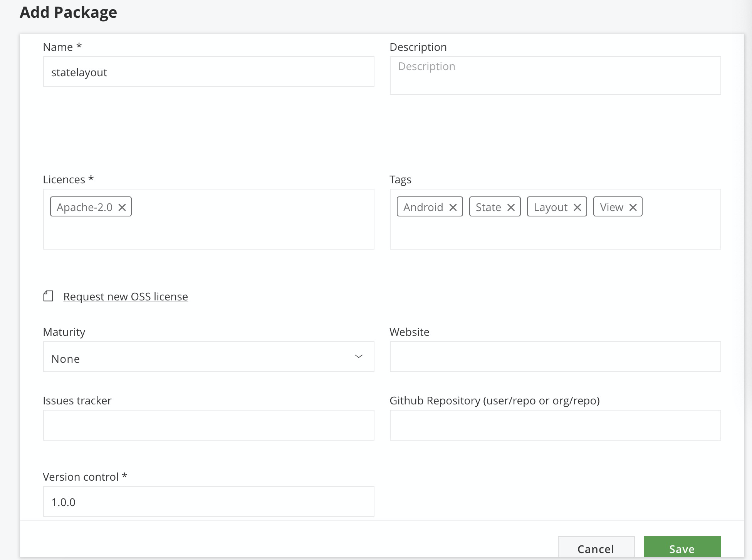Screen dimensions: 752x560
Task: Edit the Version control 1.0.0 field
Action: point(208,501)
